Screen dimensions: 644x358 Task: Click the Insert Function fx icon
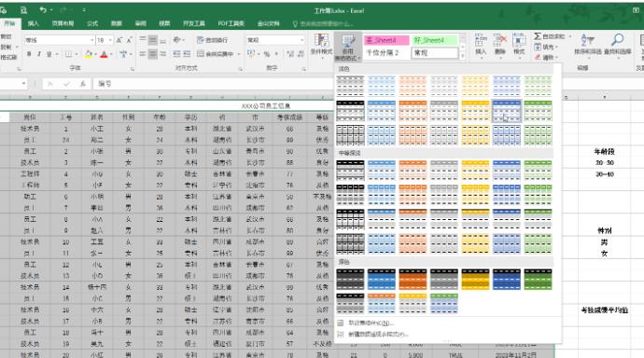(82, 84)
